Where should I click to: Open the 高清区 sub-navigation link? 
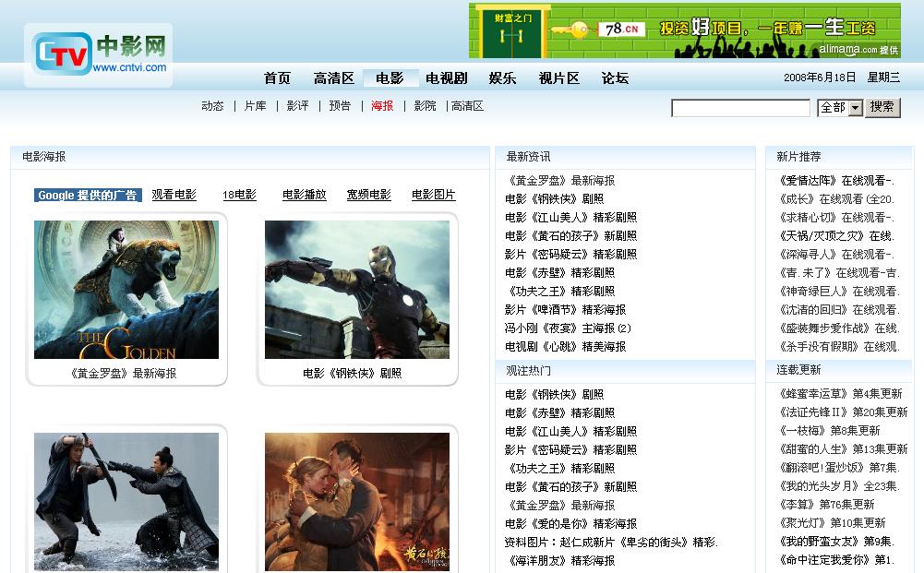[x=467, y=106]
